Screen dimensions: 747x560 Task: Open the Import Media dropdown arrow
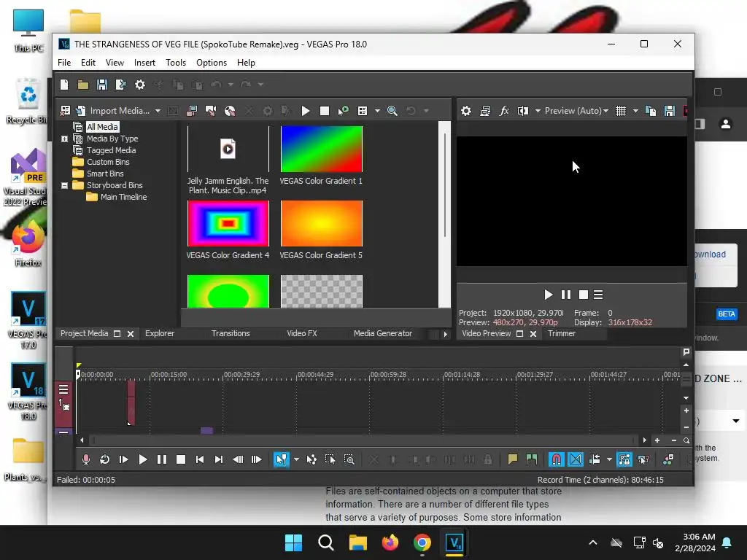[x=158, y=111]
